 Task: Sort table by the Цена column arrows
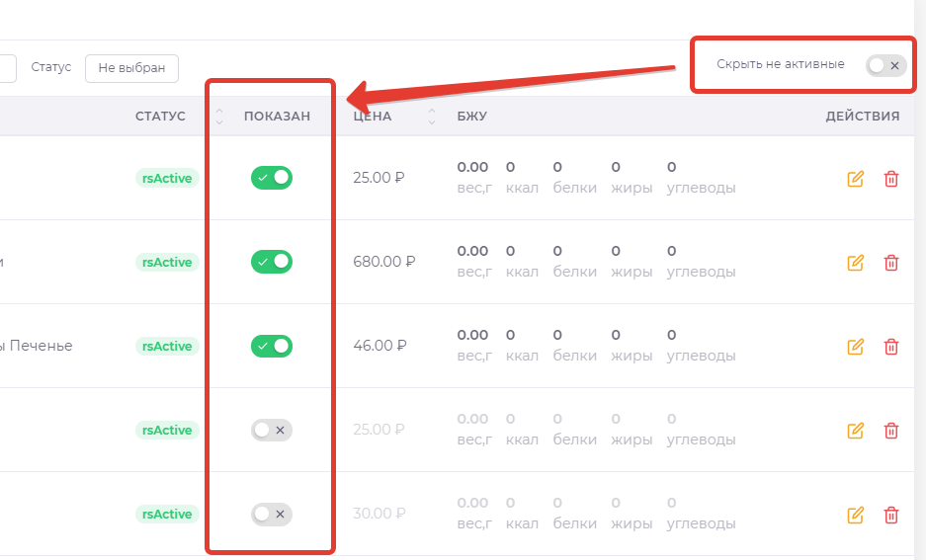(x=432, y=117)
